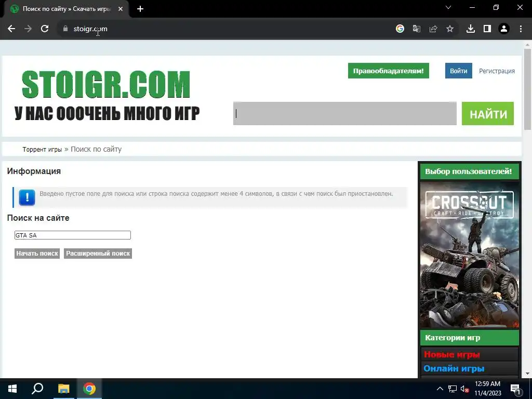Click the stoigr.com address bar

(x=224, y=29)
